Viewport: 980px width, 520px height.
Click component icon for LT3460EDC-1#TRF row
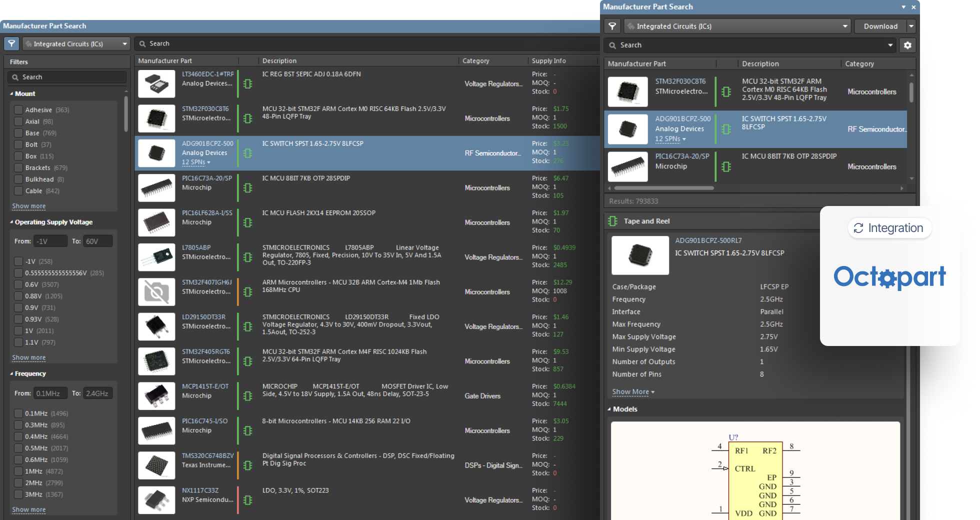[x=247, y=83]
